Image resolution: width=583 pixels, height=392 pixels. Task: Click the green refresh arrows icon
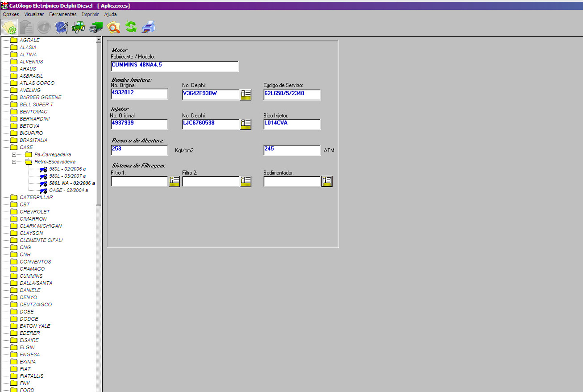click(x=131, y=27)
